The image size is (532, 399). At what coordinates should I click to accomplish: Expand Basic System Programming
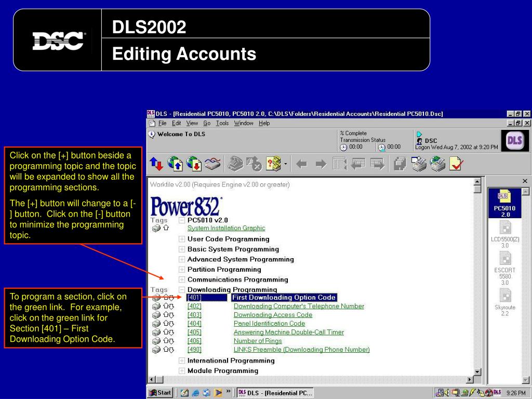[182, 249]
